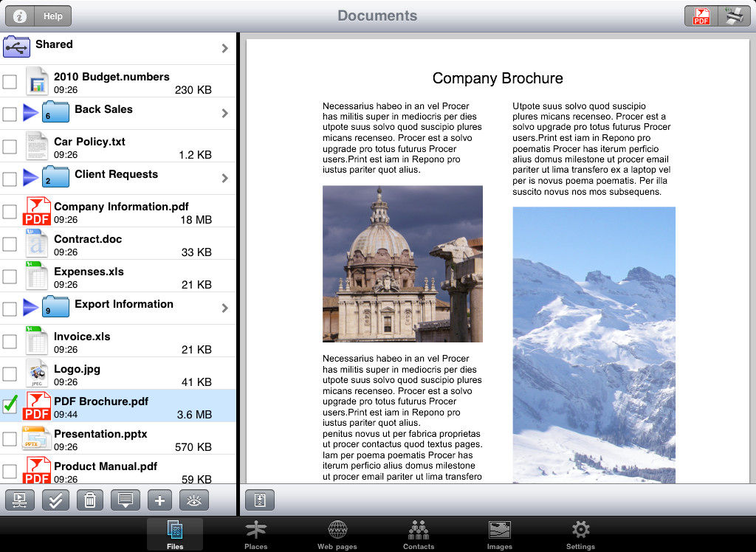
Task: Select the Logo.jpg checkbox
Action: coord(10,373)
